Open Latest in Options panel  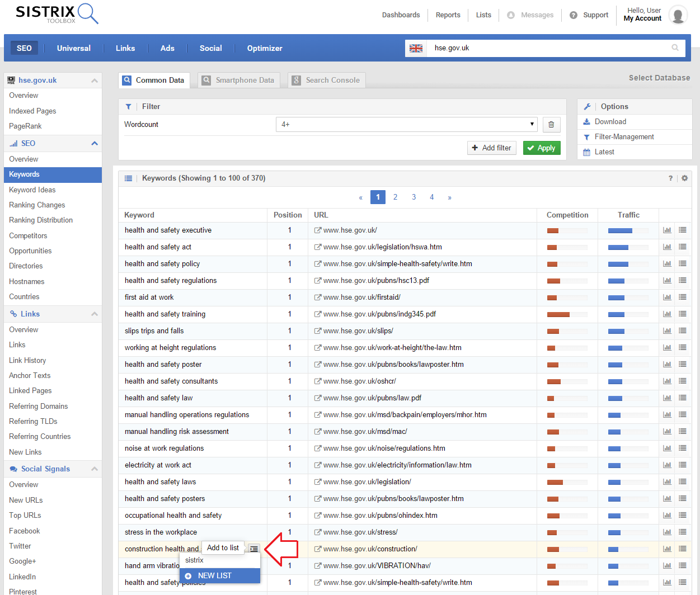pyautogui.click(x=604, y=152)
